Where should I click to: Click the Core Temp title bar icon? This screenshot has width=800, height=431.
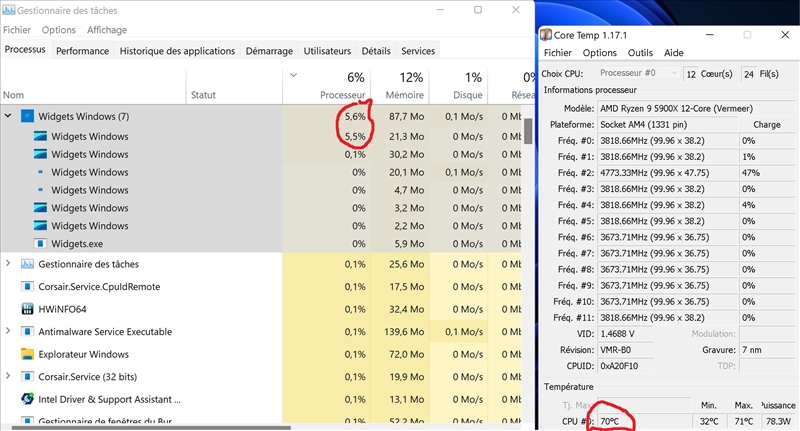[546, 34]
